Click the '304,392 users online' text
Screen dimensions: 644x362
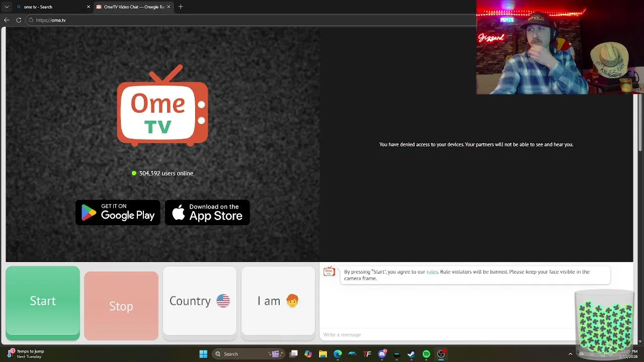click(x=166, y=173)
